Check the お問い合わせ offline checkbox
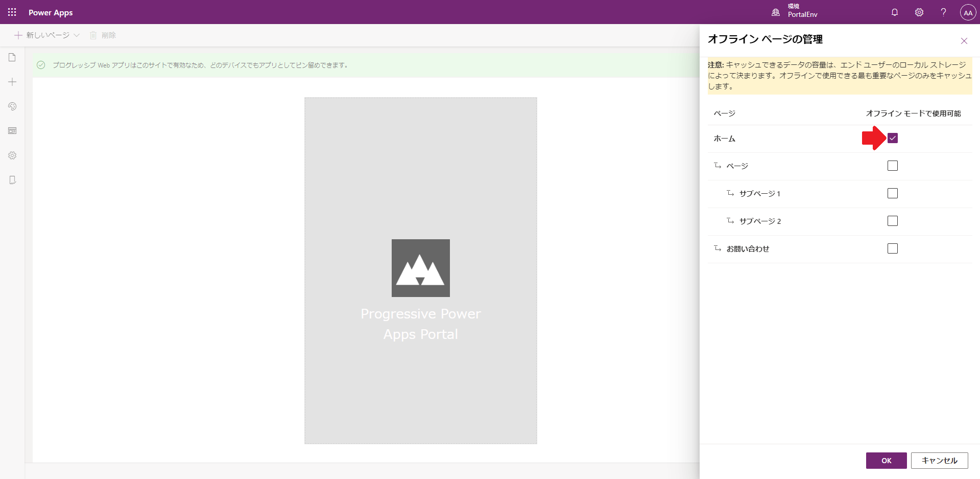 pos(892,248)
